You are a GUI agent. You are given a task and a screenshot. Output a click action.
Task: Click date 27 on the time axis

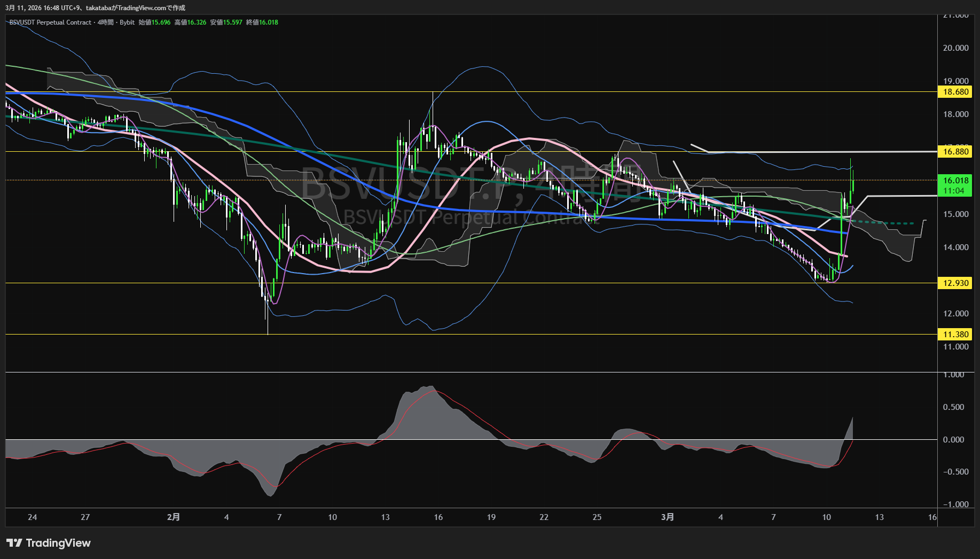pos(85,517)
